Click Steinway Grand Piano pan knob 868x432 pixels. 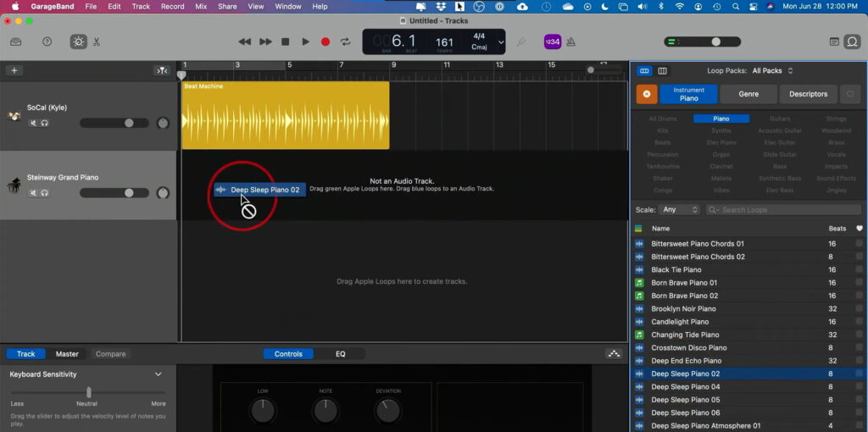click(x=163, y=192)
